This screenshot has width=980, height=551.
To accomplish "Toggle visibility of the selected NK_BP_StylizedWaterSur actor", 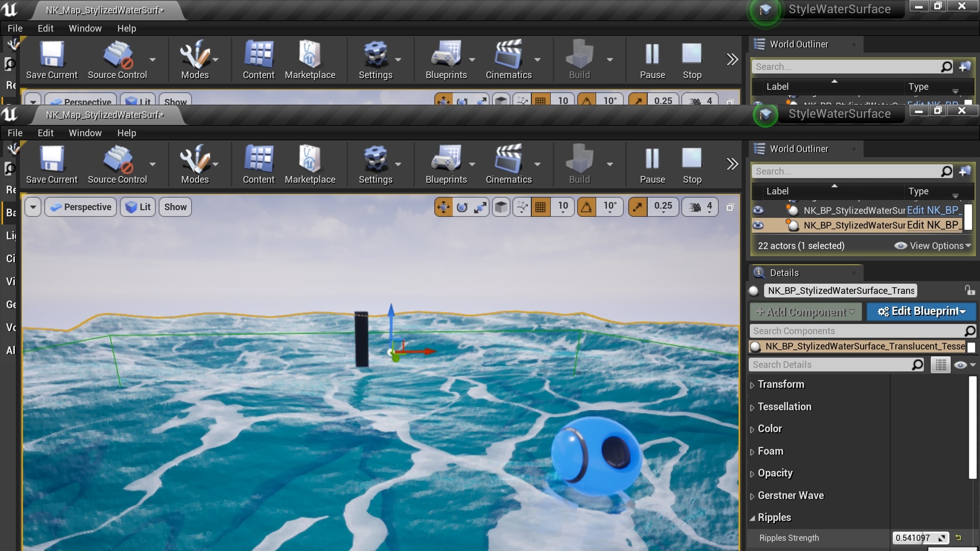I will (758, 225).
